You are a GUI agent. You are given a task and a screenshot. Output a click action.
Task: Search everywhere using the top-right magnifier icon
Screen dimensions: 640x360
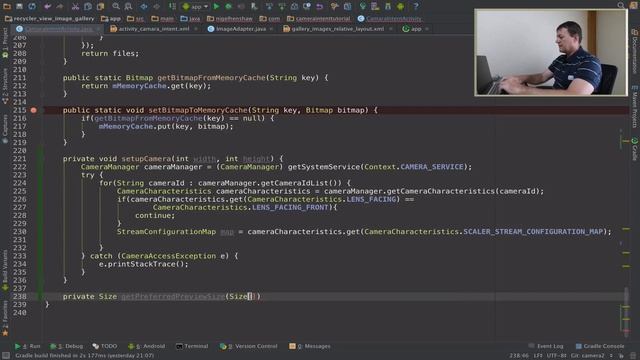tap(621, 5)
